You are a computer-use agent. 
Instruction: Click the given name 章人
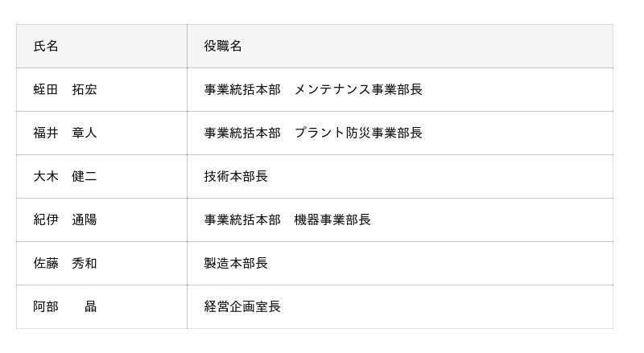point(85,133)
